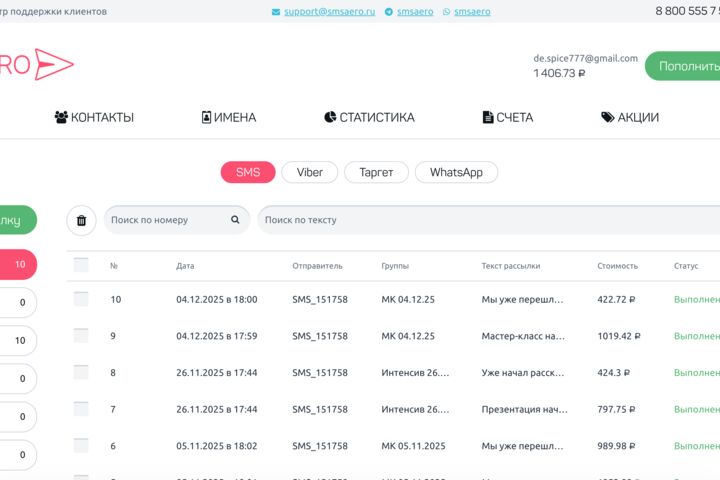Check the box for mailing number 10

[81, 299]
